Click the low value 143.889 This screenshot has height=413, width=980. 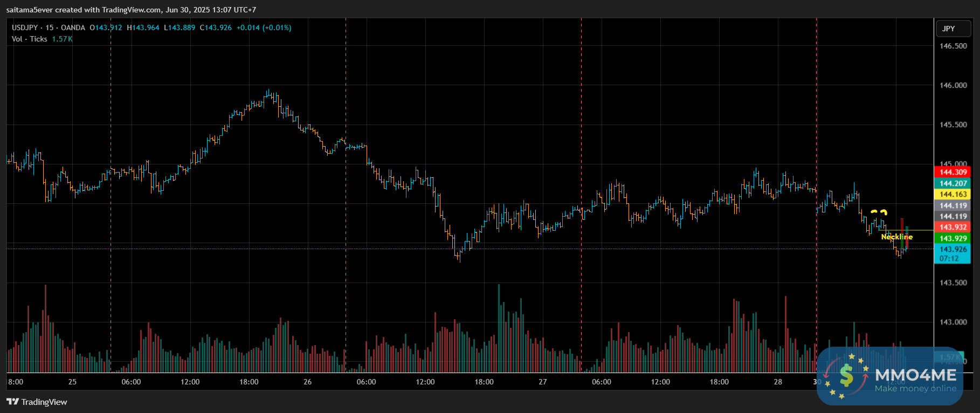182,27
